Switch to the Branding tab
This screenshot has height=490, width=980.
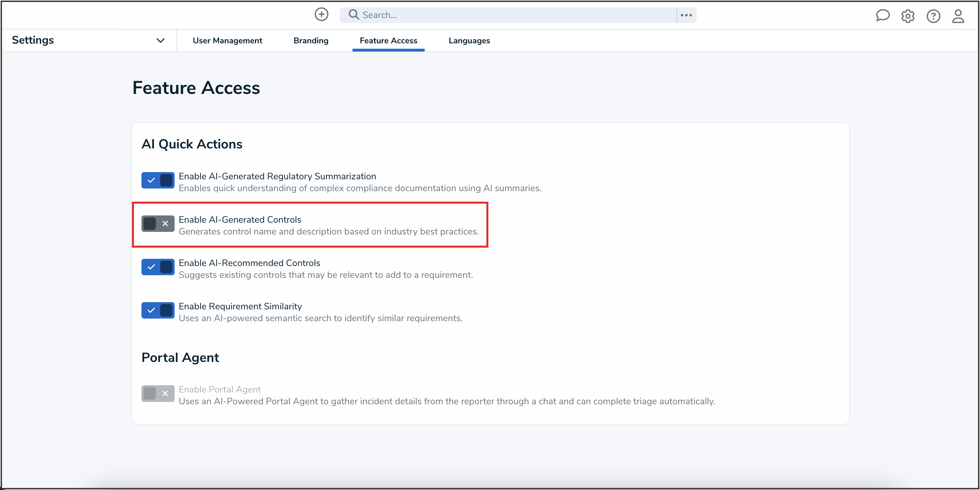[x=310, y=40]
